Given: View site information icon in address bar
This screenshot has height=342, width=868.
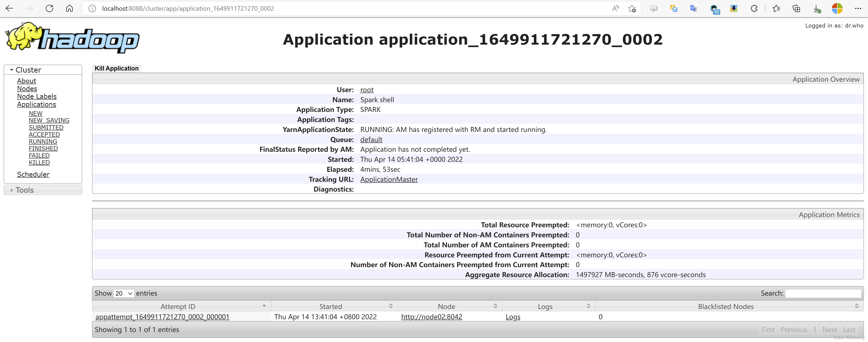Looking at the screenshot, I should click(92, 8).
